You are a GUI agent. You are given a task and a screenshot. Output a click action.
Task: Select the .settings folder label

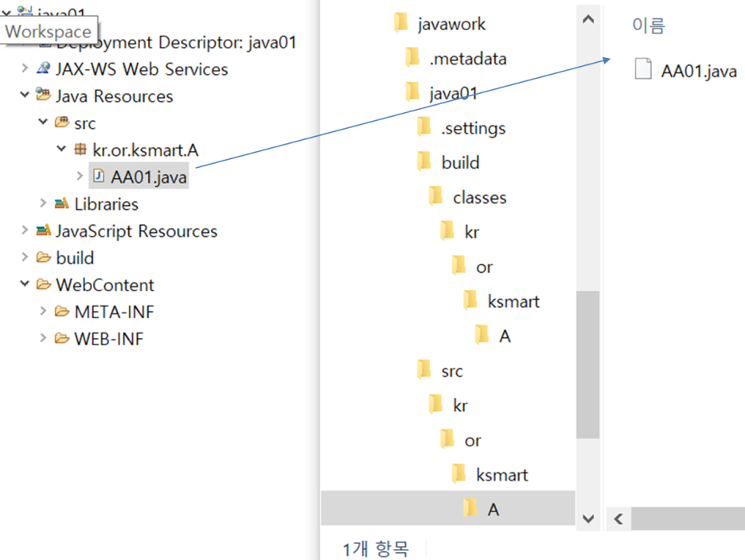coord(473,128)
